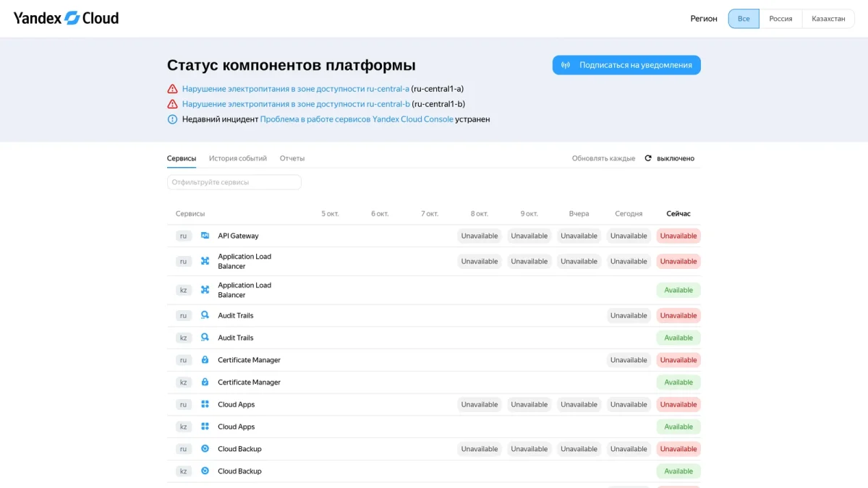
Task: Click kz Audit Trails Available badge
Action: (678, 338)
